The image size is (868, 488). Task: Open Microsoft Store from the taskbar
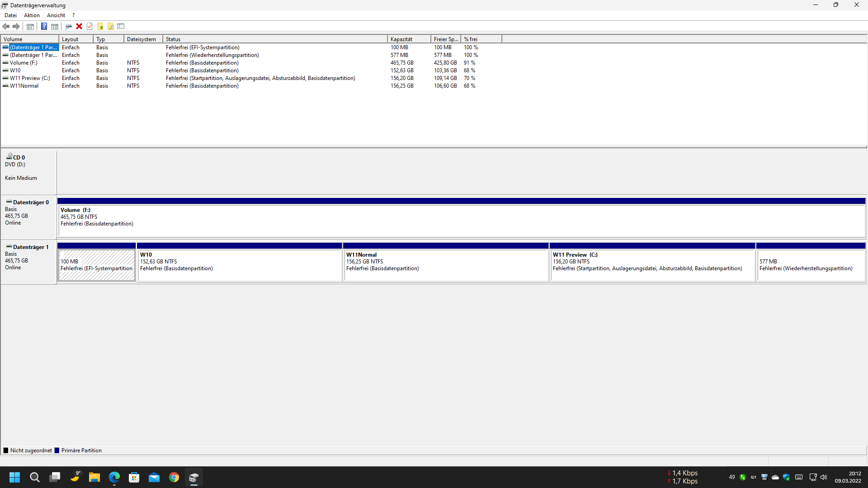click(134, 477)
